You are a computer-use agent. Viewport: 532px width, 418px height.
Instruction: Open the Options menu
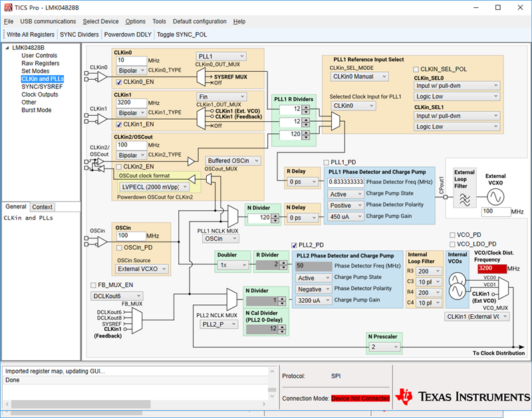coord(136,21)
